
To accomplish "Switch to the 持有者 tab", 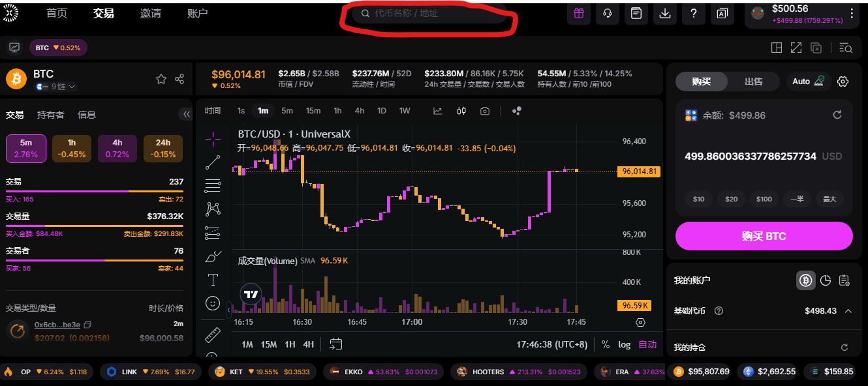I will (x=51, y=115).
